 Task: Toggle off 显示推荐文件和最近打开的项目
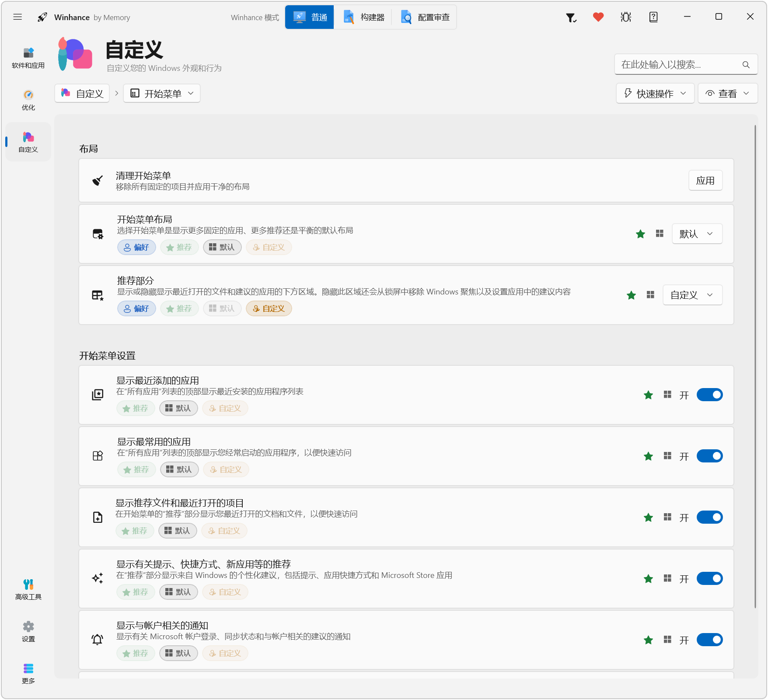point(709,517)
